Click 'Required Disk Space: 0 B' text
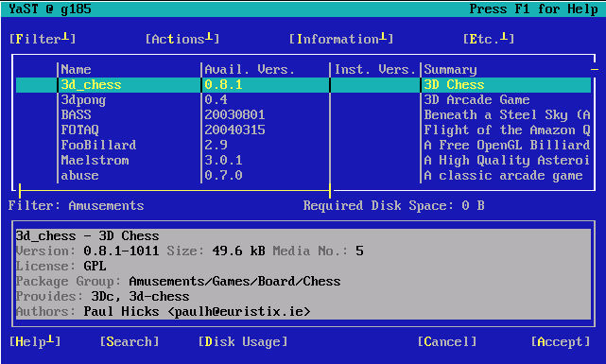Image resolution: width=606 pixels, height=364 pixels. (394, 205)
